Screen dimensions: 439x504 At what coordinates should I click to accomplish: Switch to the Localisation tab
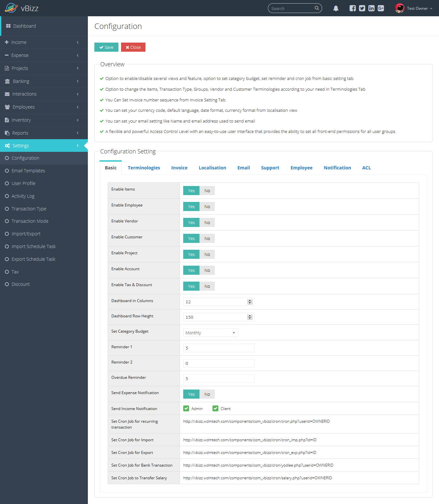pyautogui.click(x=212, y=168)
